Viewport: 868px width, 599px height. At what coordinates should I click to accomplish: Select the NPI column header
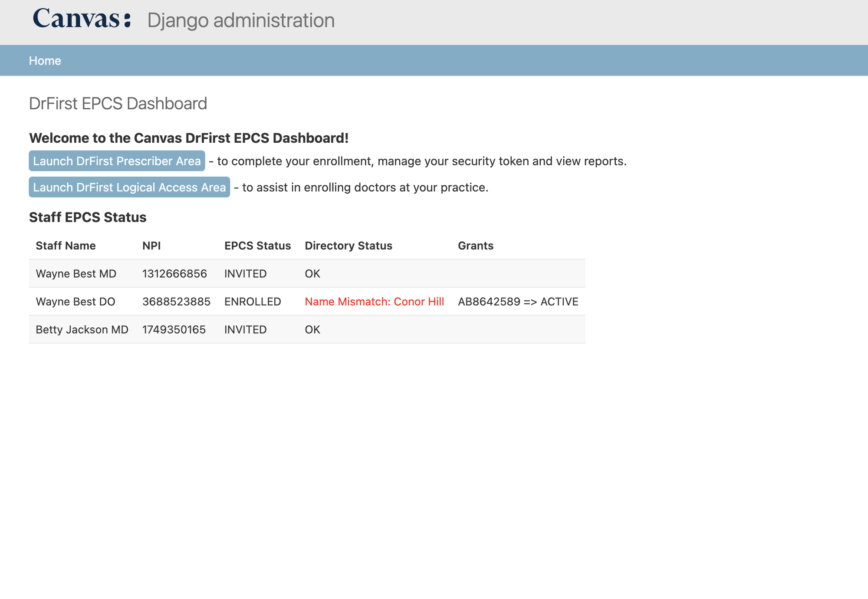coord(151,245)
